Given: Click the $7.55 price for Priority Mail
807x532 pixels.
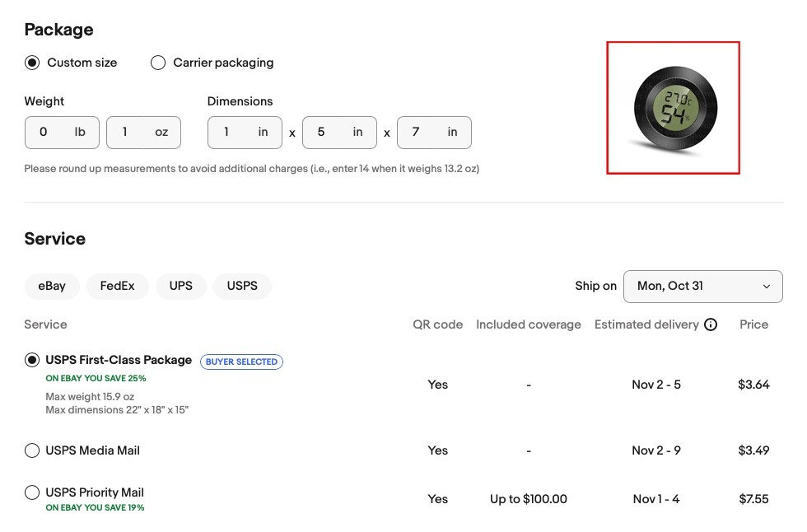Looking at the screenshot, I should (753, 498).
